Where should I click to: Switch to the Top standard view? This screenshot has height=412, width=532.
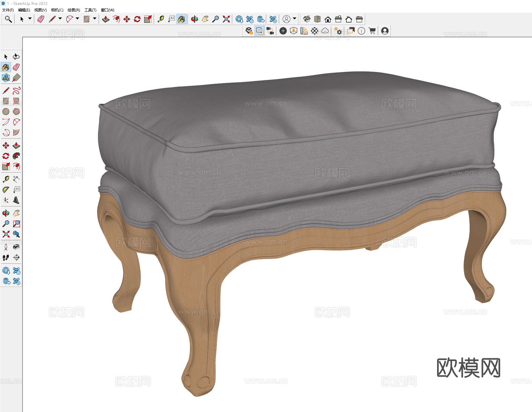pyautogui.click(x=317, y=19)
